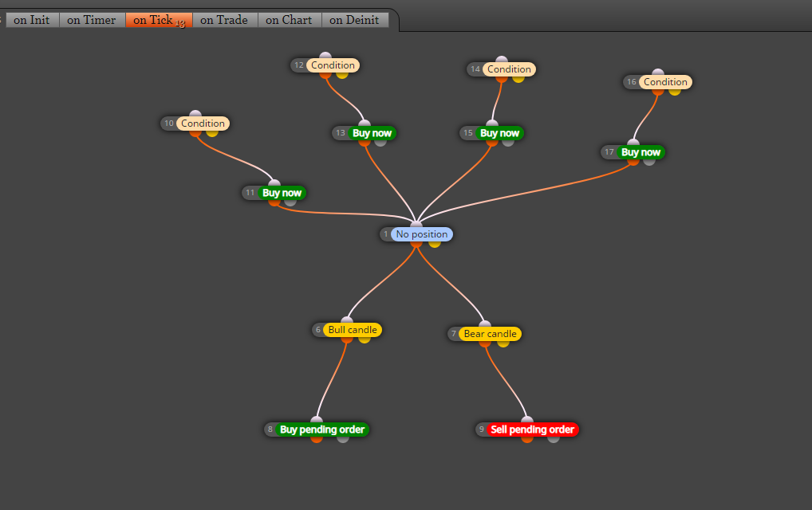Click the gray output connector of Buy pending order
Image resolution: width=812 pixels, height=510 pixels.
point(343,438)
